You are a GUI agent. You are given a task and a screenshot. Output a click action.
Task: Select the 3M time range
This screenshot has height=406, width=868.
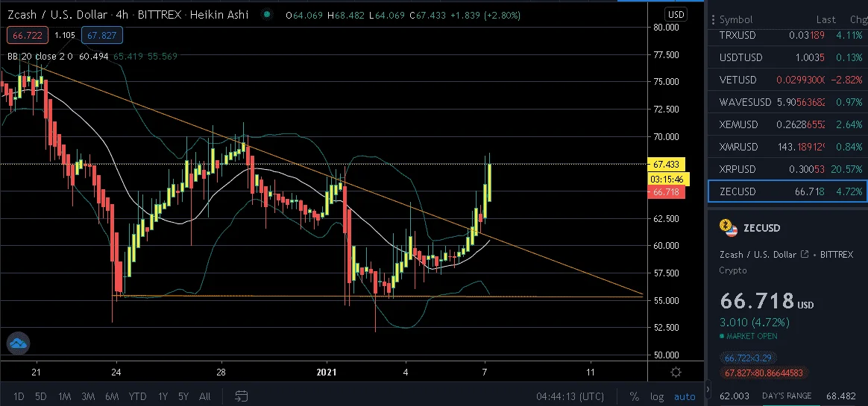pyautogui.click(x=88, y=396)
